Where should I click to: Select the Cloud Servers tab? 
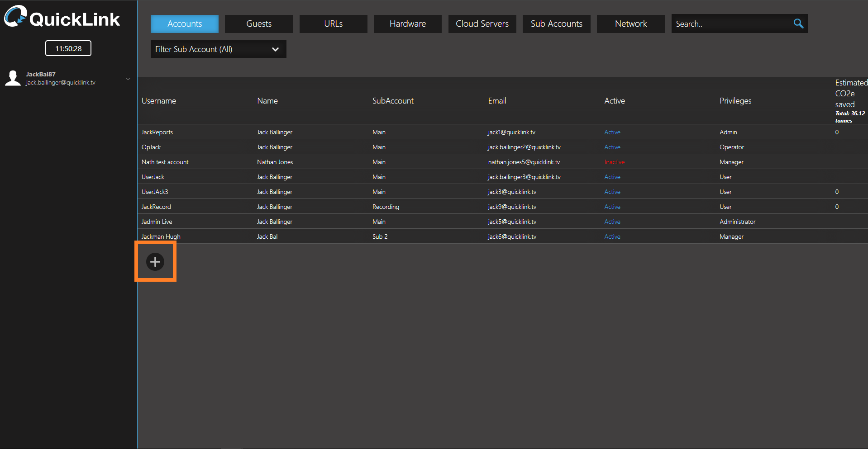tap(482, 24)
